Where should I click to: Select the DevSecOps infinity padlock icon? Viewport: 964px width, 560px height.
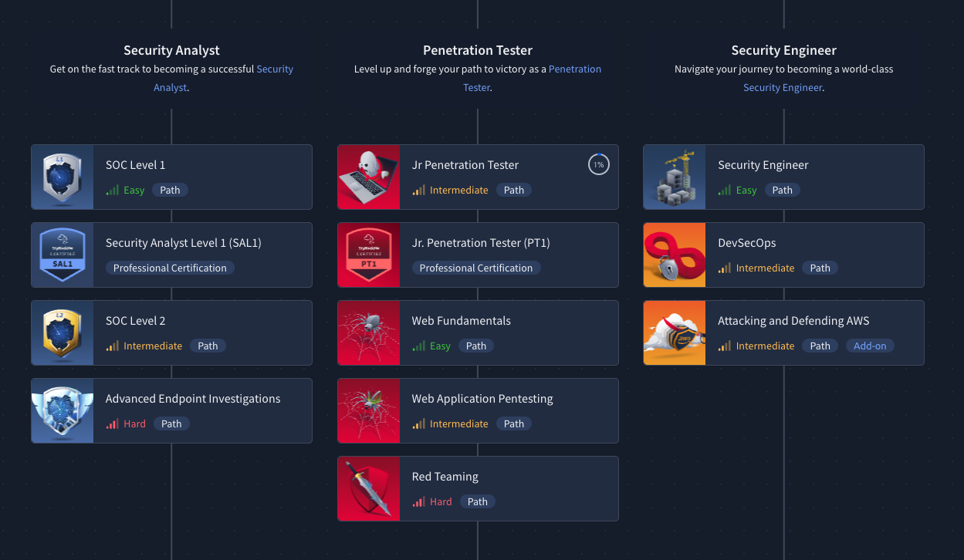pos(675,255)
